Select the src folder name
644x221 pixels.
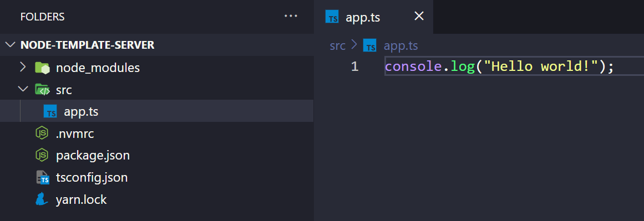click(64, 90)
